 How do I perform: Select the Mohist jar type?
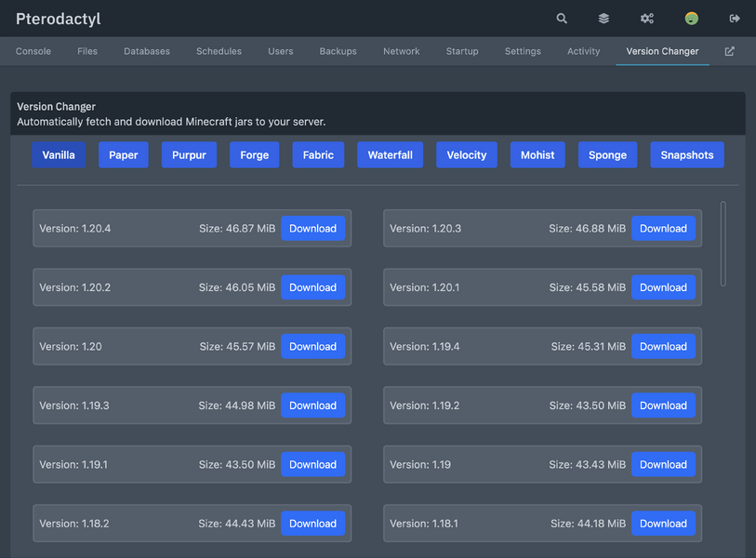(x=537, y=154)
